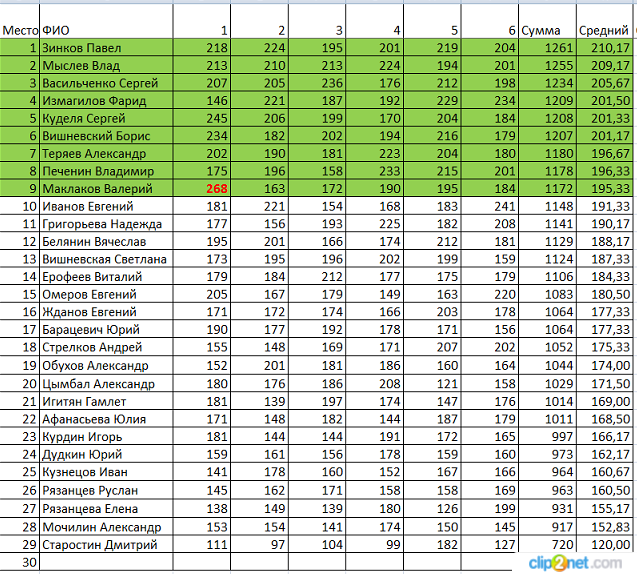Click the "Афанасьева Юлия" name cell
This screenshot has width=637, height=574.
105,420
